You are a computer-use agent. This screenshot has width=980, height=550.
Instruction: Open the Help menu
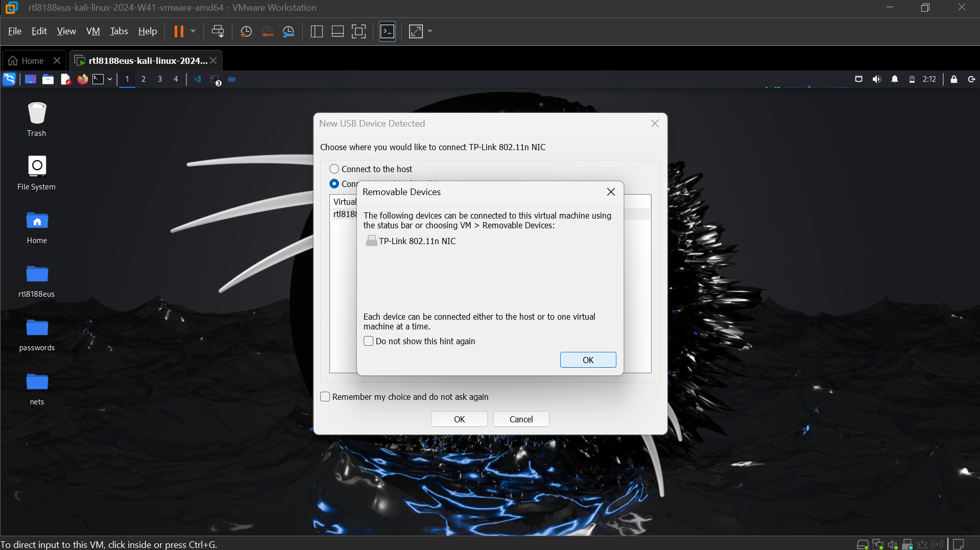(148, 31)
